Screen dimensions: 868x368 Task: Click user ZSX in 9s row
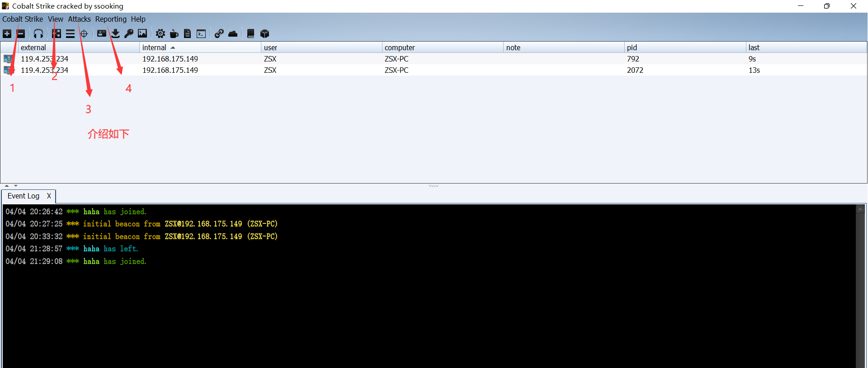(x=270, y=59)
